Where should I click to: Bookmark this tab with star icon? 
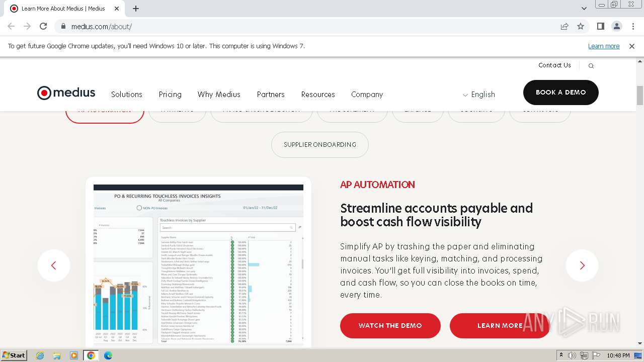(x=581, y=26)
